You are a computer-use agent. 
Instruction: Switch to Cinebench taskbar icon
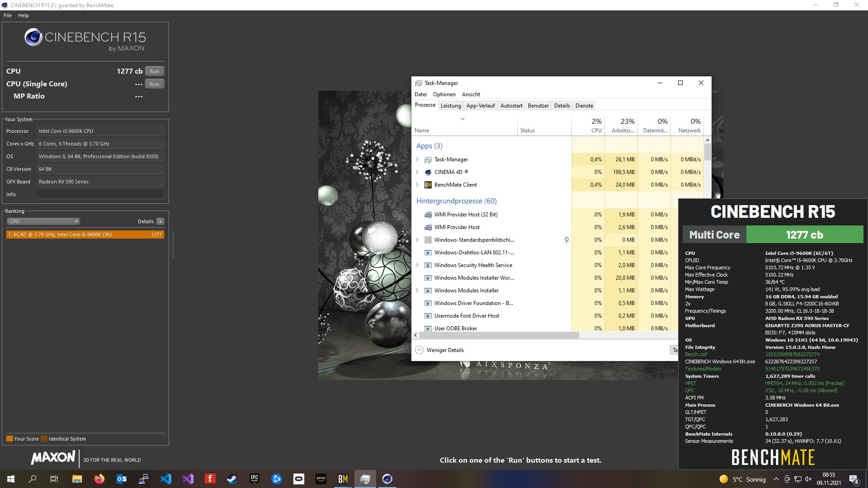pyautogui.click(x=387, y=479)
